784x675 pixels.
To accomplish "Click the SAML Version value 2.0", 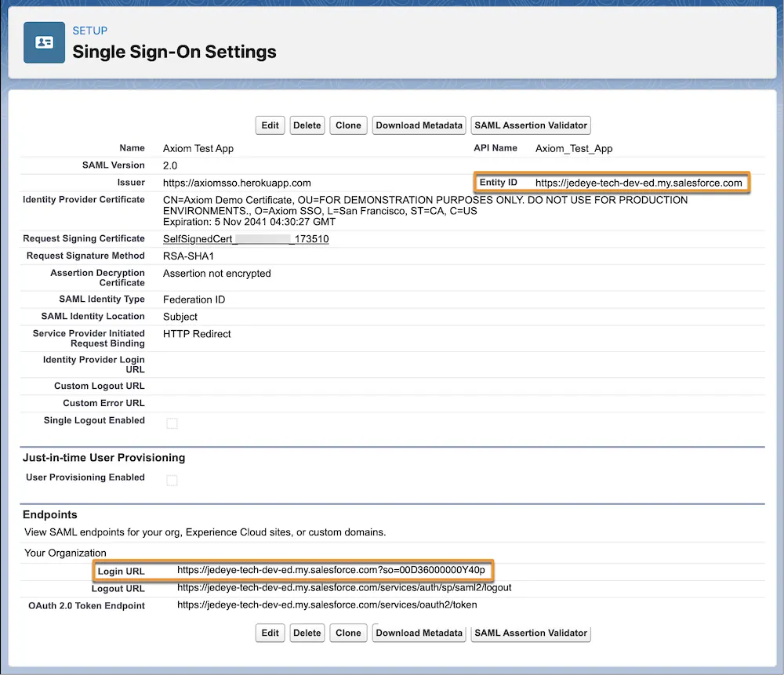I will click(170, 165).
